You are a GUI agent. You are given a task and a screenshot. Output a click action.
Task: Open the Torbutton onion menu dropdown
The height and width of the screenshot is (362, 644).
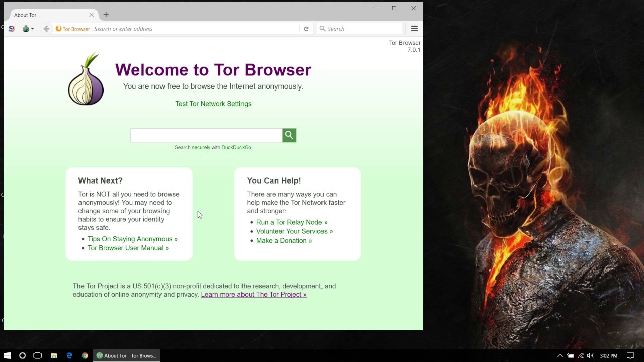point(28,29)
